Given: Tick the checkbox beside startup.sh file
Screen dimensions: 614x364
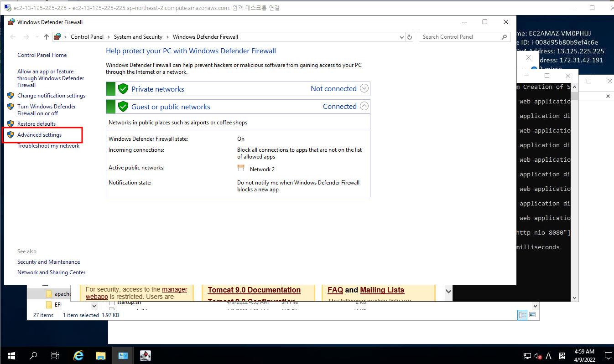Looking at the screenshot, I should (112, 302).
